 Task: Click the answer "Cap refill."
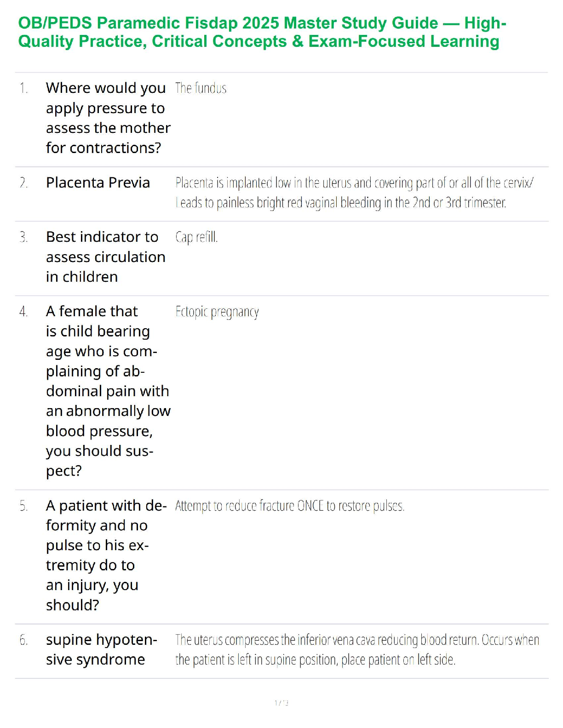[196, 237]
